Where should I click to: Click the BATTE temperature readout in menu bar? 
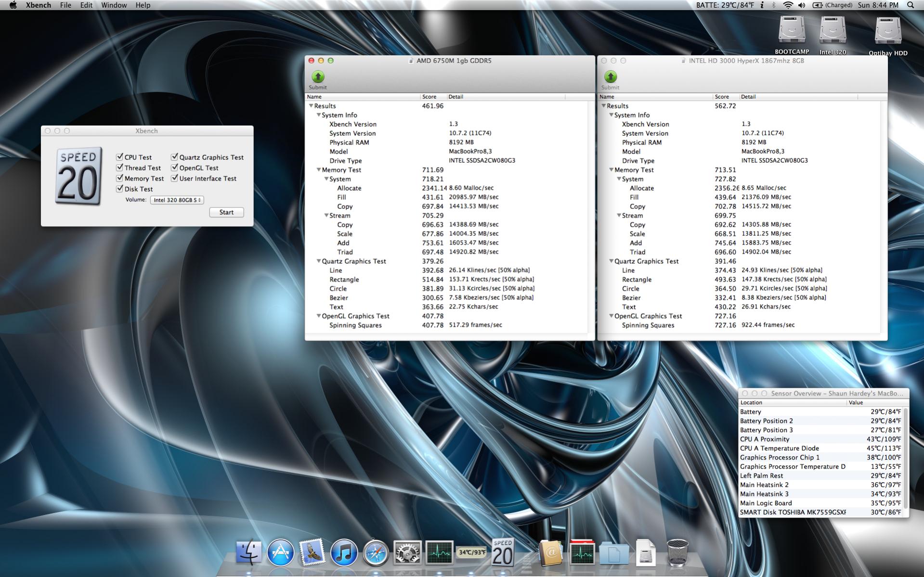coord(725,5)
